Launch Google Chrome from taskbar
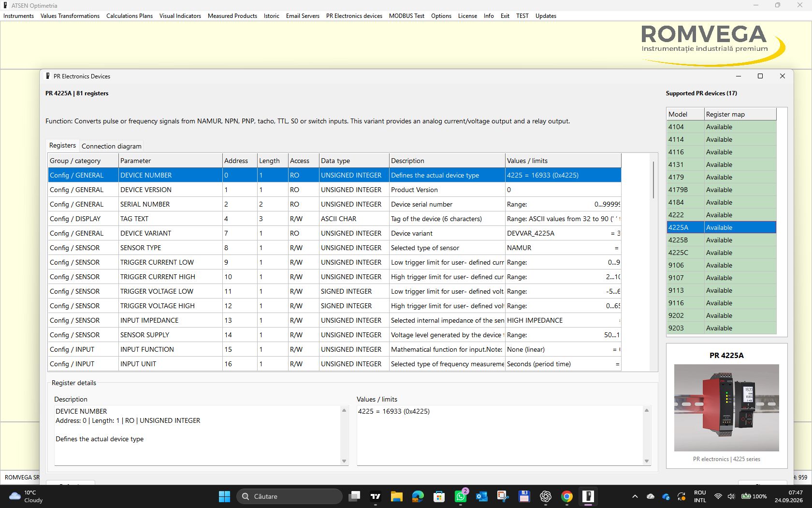 coord(567,496)
